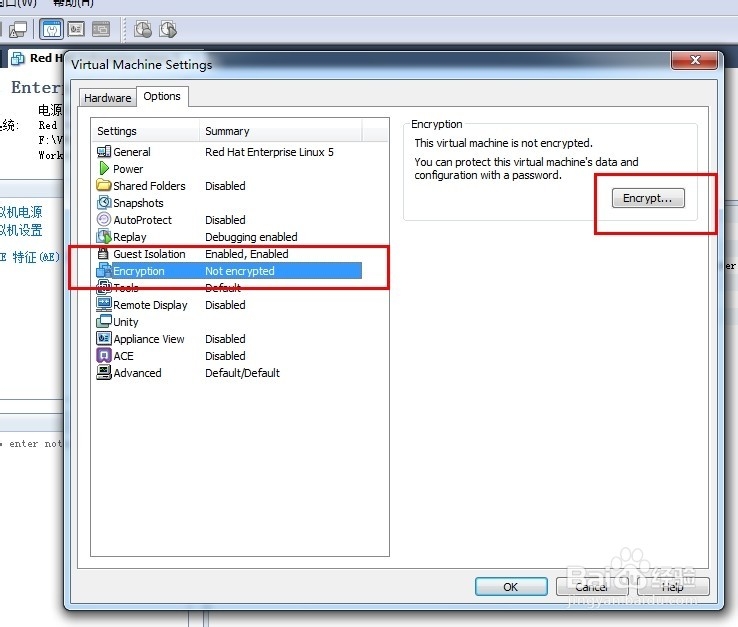
Task: Select the AutoProtect label
Action: pos(143,220)
